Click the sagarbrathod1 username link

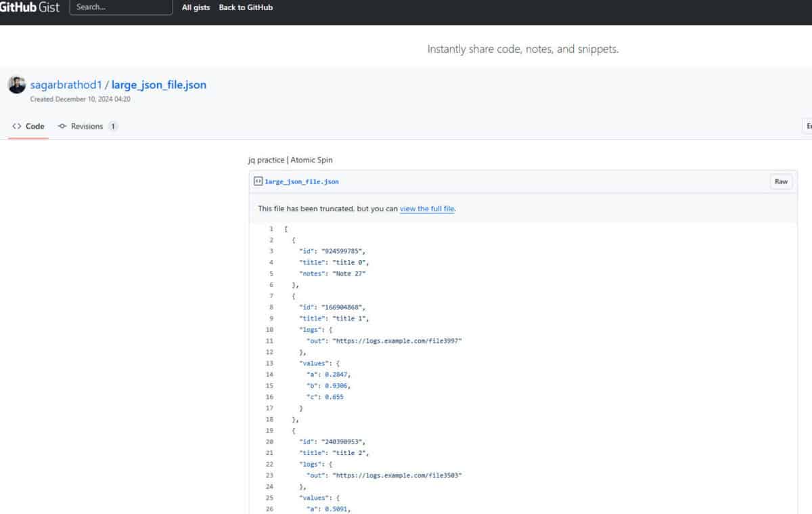(64, 85)
